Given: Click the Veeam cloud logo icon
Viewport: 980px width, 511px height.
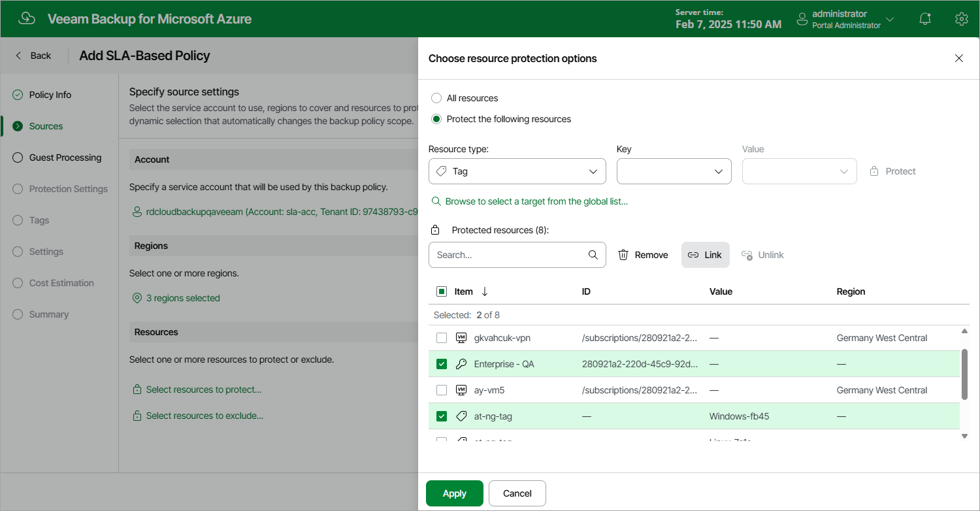Looking at the screenshot, I should [x=27, y=18].
